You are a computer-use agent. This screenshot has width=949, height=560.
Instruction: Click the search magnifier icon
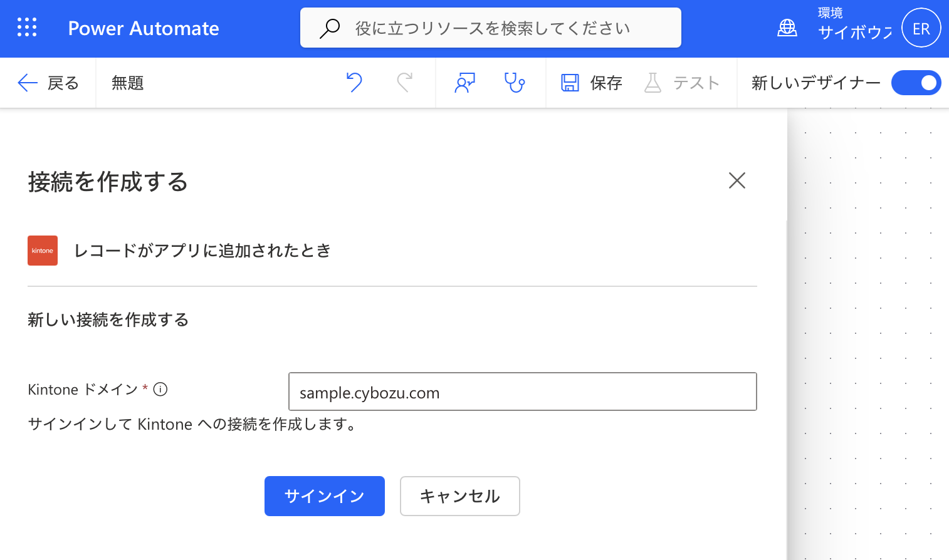pyautogui.click(x=330, y=28)
